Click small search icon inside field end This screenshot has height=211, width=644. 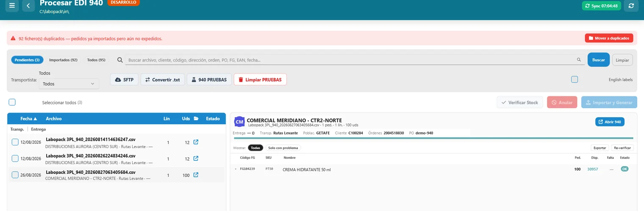pos(579,60)
